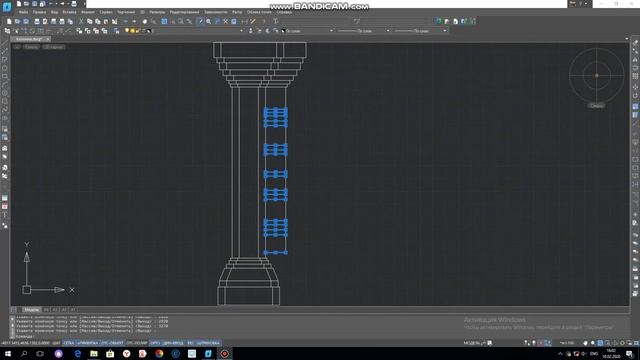Click the Cut scissors icon
The width and height of the screenshot is (640, 360).
point(81,21)
